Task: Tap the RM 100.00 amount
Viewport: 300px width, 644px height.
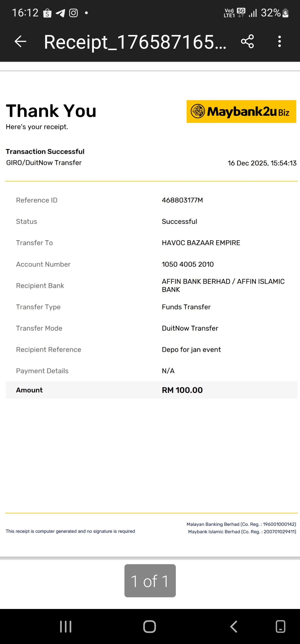Action: tap(182, 390)
